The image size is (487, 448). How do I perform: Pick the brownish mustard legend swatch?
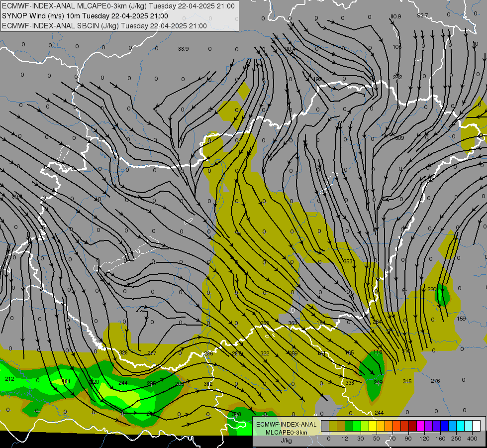[x=341, y=426]
